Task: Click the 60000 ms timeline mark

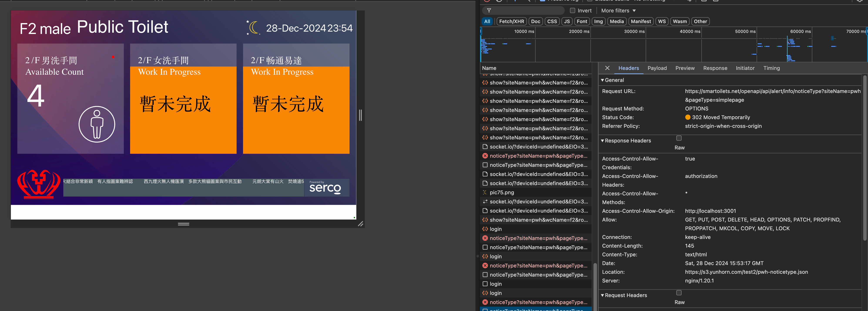Action: pyautogui.click(x=800, y=31)
